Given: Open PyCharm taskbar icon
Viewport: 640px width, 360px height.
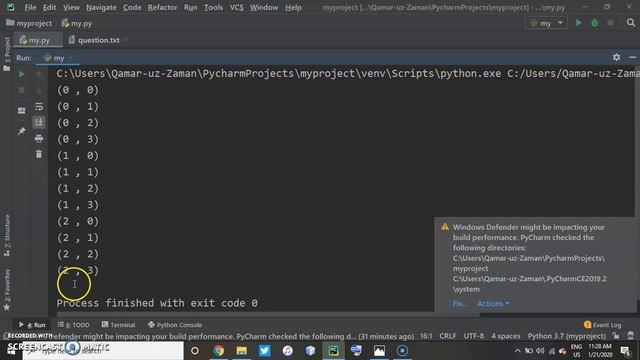Looking at the screenshot, I should point(333,351).
